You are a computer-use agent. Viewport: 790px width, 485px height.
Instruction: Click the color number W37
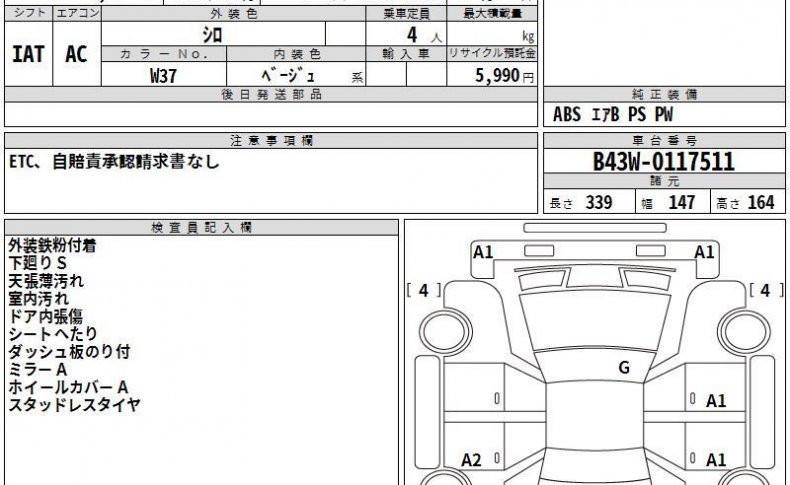(x=163, y=76)
